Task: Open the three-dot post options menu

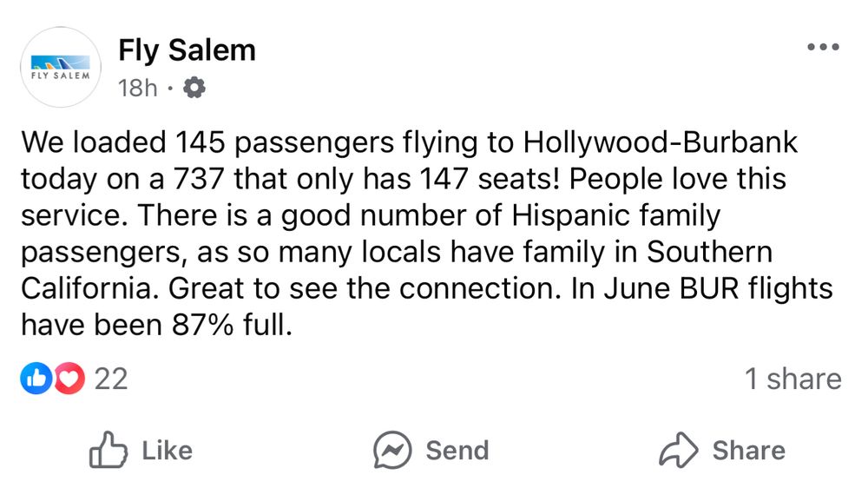Action: 823,47
